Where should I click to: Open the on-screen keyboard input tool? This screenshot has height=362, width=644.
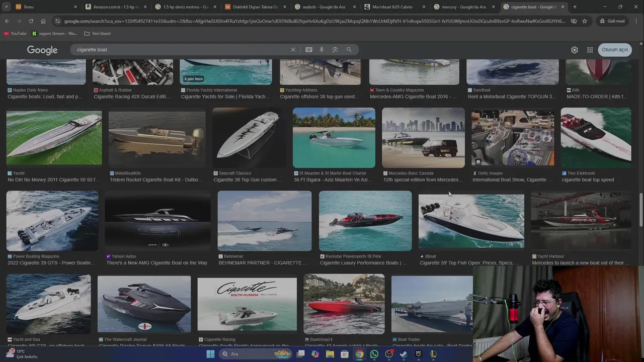click(309, 50)
